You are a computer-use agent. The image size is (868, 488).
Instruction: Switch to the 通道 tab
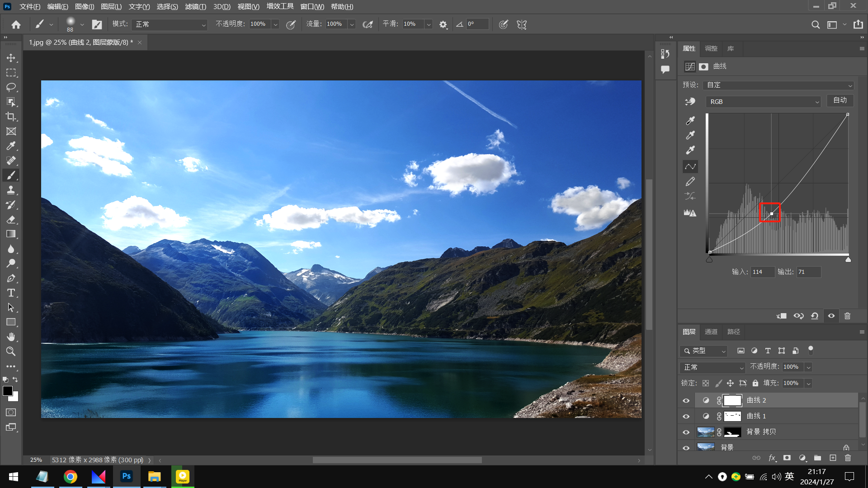click(x=711, y=332)
